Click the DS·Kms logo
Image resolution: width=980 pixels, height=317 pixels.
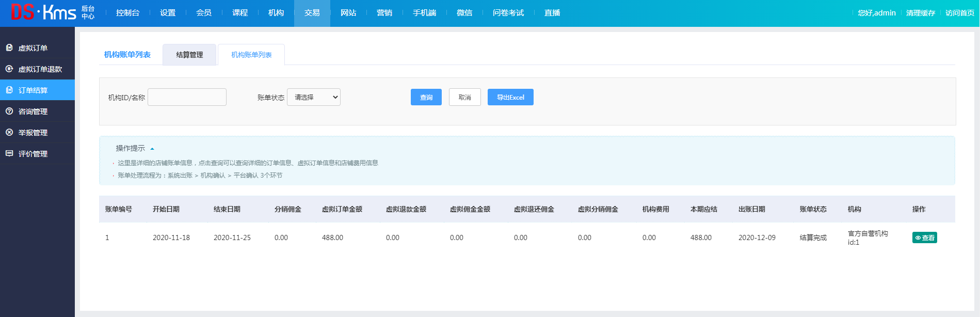click(53, 12)
